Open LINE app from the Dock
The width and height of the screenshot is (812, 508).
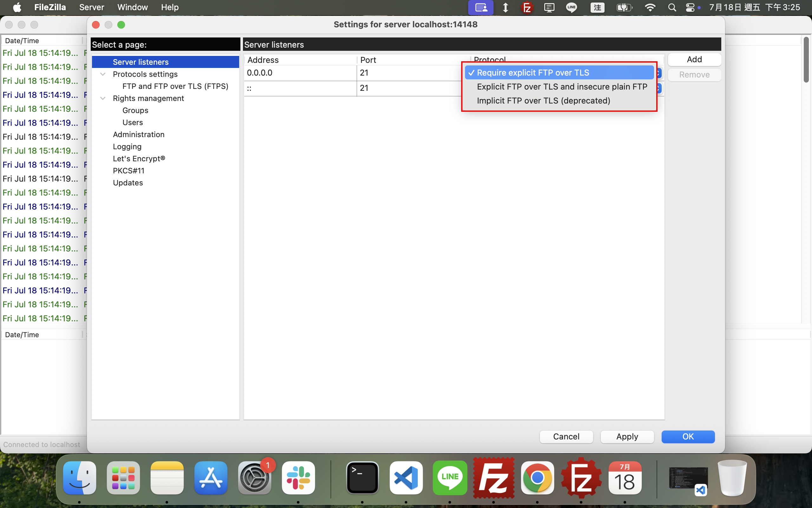click(450, 478)
